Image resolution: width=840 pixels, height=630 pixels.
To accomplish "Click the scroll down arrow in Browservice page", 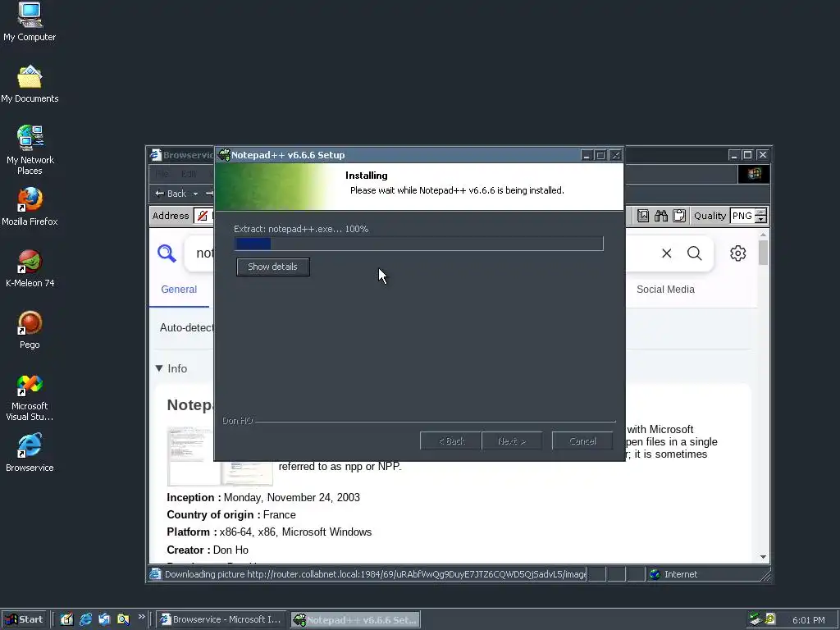I will (763, 557).
